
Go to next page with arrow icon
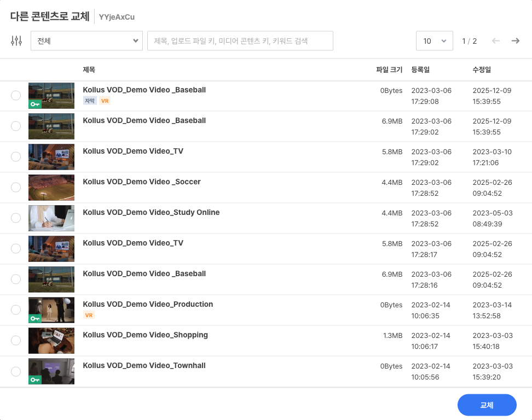pos(515,40)
